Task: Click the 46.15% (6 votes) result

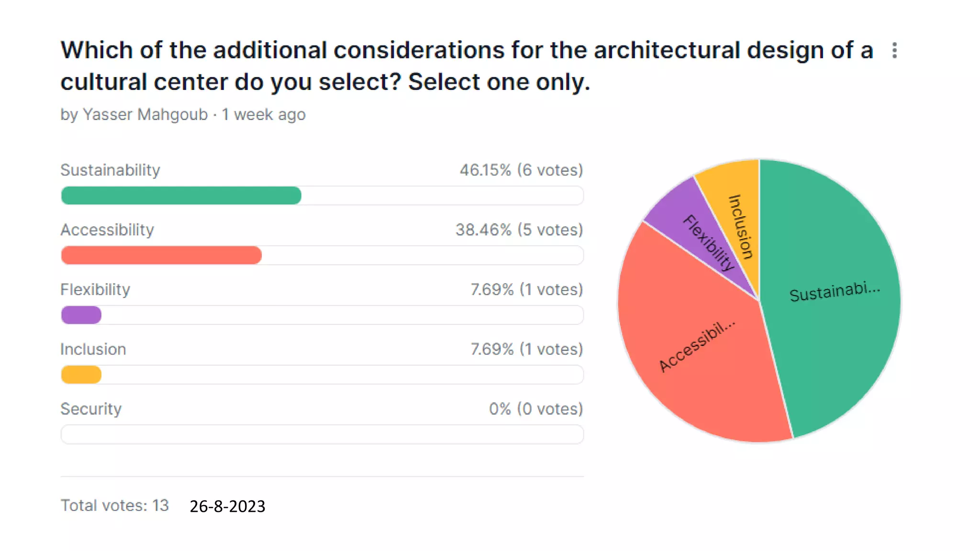Action: pyautogui.click(x=521, y=170)
